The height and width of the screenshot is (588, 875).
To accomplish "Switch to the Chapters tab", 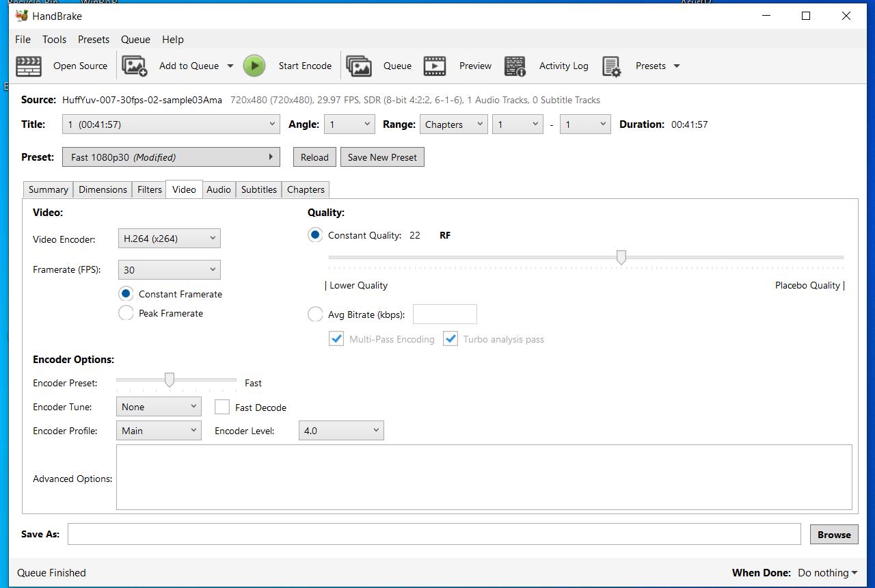I will click(x=306, y=189).
